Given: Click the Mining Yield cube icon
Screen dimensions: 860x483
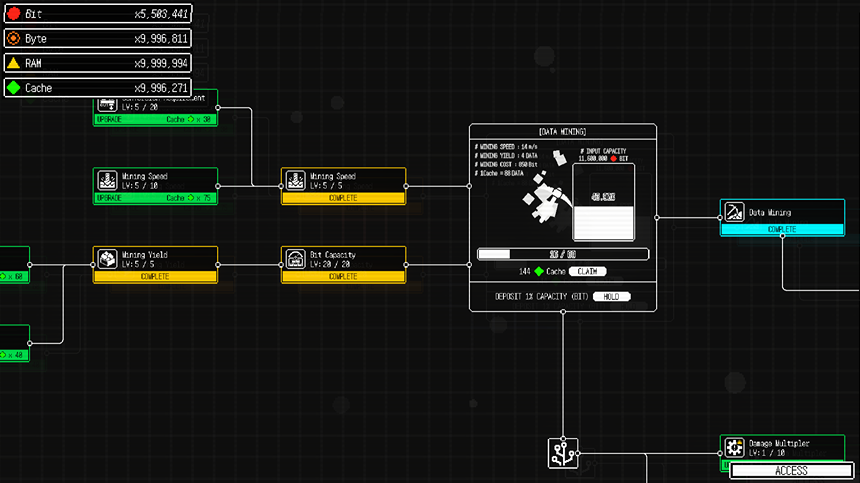Looking at the screenshot, I should click(108, 259).
